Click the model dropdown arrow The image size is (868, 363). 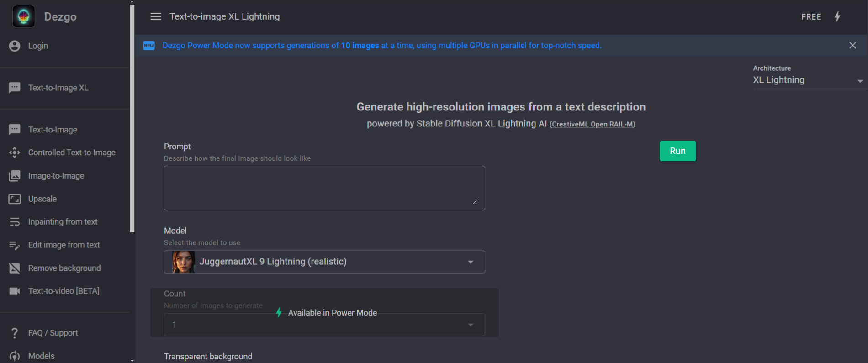click(x=471, y=262)
